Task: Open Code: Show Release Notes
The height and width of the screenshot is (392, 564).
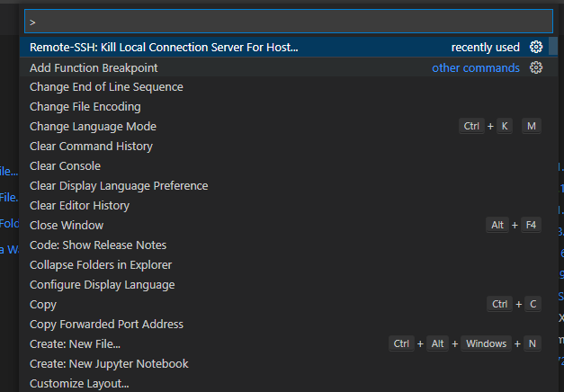Action: 98,245
